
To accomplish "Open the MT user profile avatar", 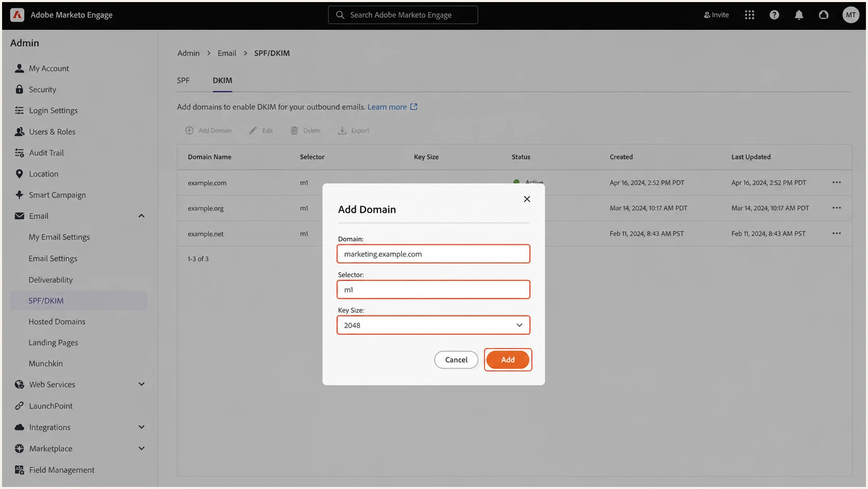I will [x=850, y=15].
